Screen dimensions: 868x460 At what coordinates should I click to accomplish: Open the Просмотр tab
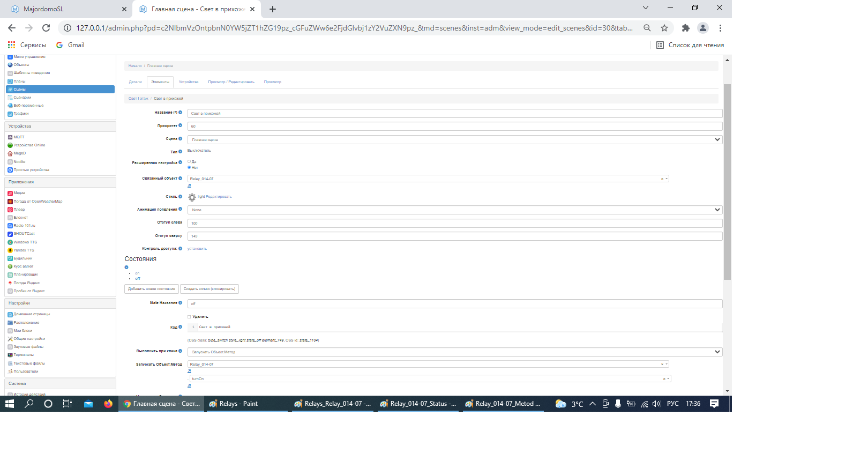tap(273, 82)
